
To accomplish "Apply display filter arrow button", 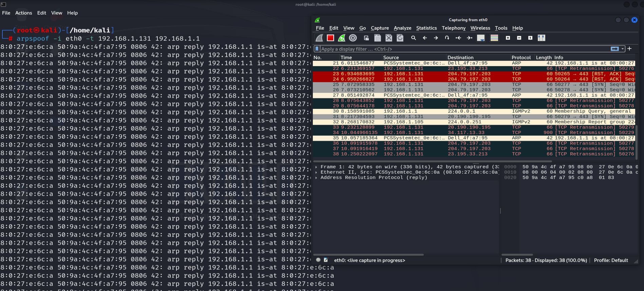I will pos(615,49).
